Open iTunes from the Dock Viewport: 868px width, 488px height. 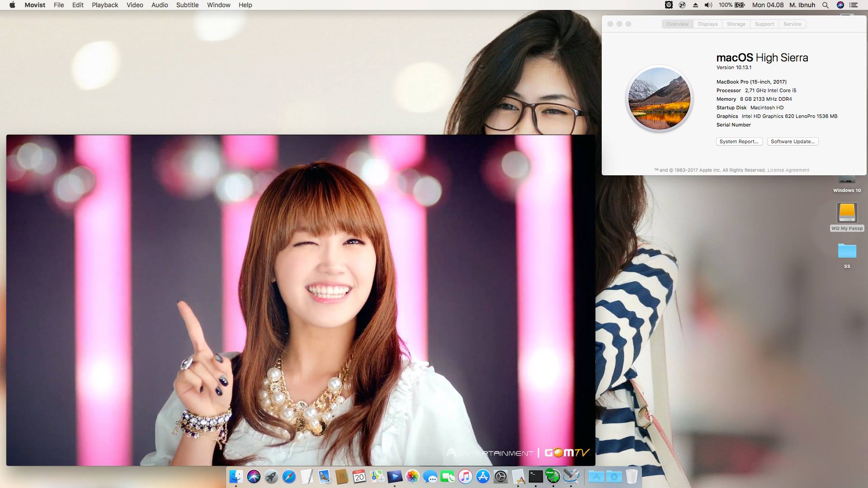[x=465, y=476]
